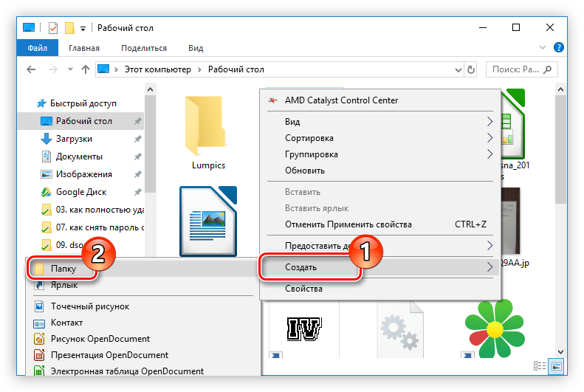Screen dimensions: 584x392
Task: Click the Help question mark icon
Action: point(558,48)
